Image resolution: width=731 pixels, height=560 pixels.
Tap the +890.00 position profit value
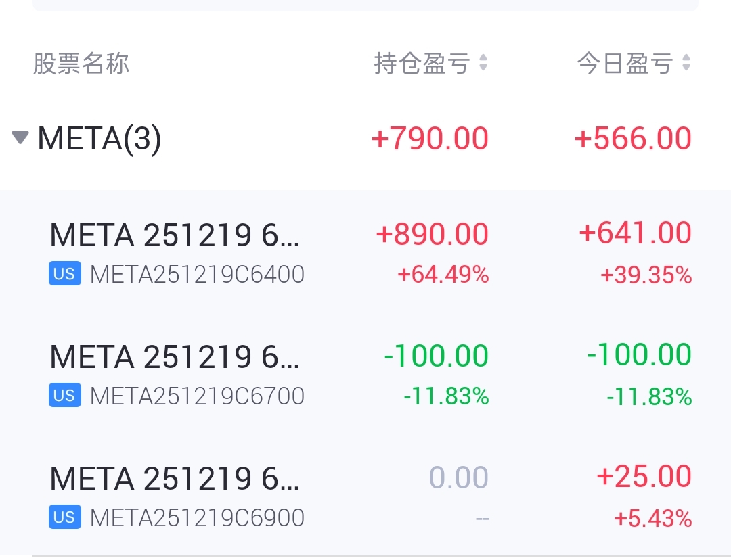(432, 233)
